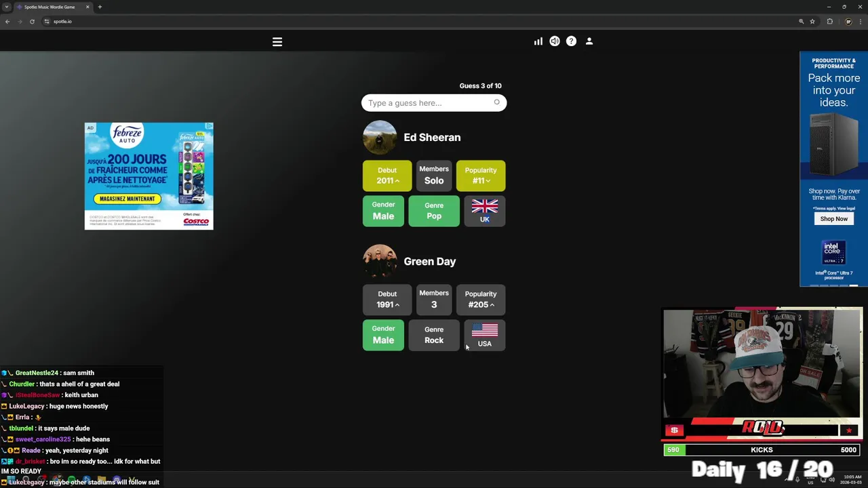This screenshot has height=488, width=868.
Task: Click the UK flag tile
Action: tap(485, 211)
